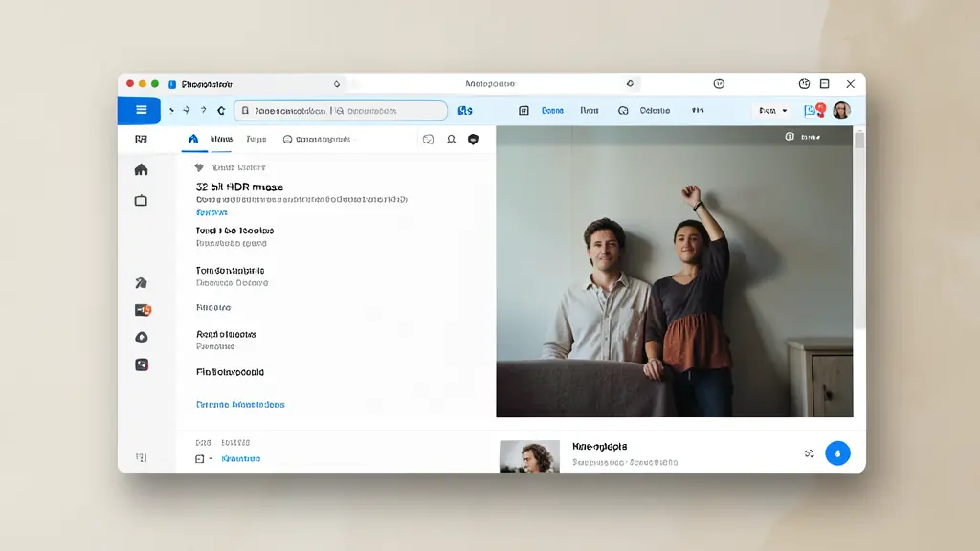Open the blue link under the HDR description

pyautogui.click(x=212, y=212)
